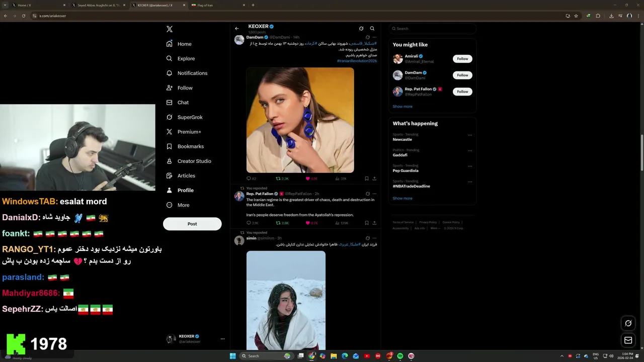Repost the DamDam post
Screen dimensions: 644x362
click(282, 178)
